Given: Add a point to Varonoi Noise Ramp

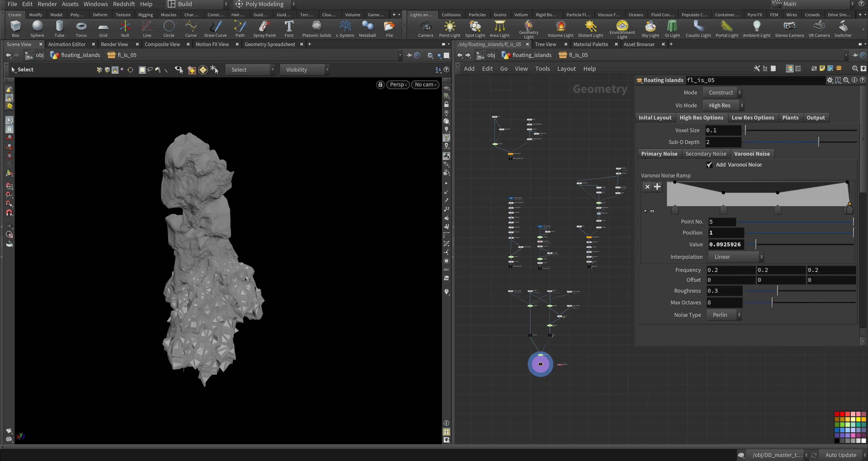Looking at the screenshot, I should coord(657,187).
